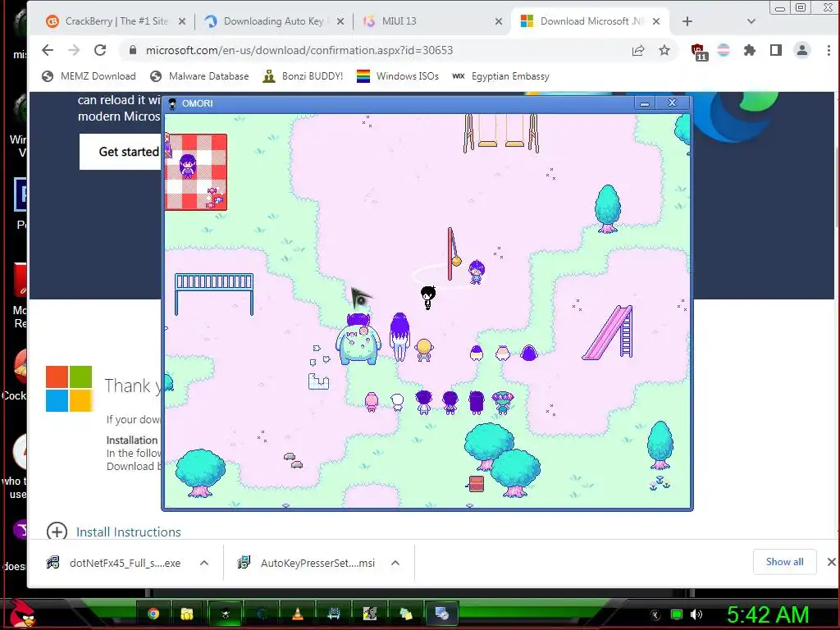Open the MEMZ Download bookmark
The width and height of the screenshot is (840, 630).
pyautogui.click(x=89, y=76)
